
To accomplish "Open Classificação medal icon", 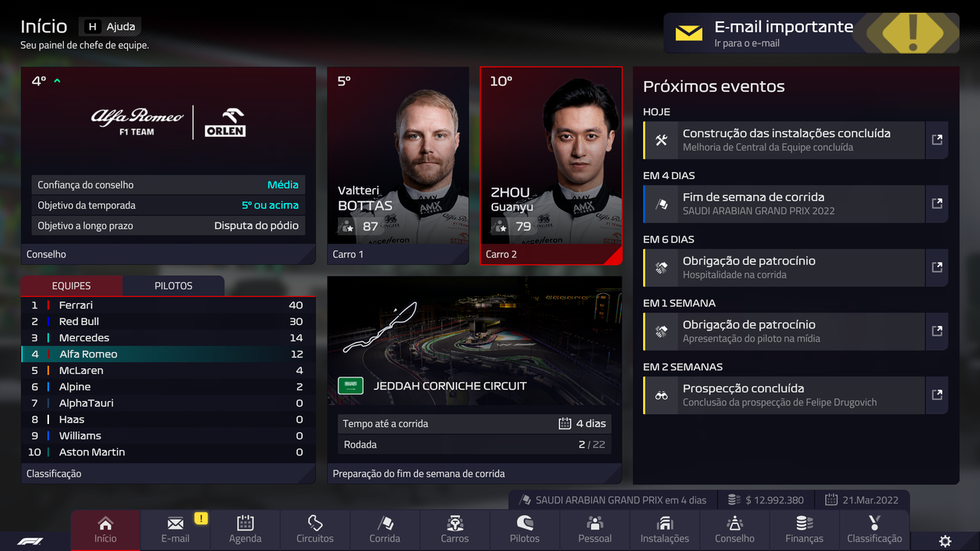I will click(874, 523).
